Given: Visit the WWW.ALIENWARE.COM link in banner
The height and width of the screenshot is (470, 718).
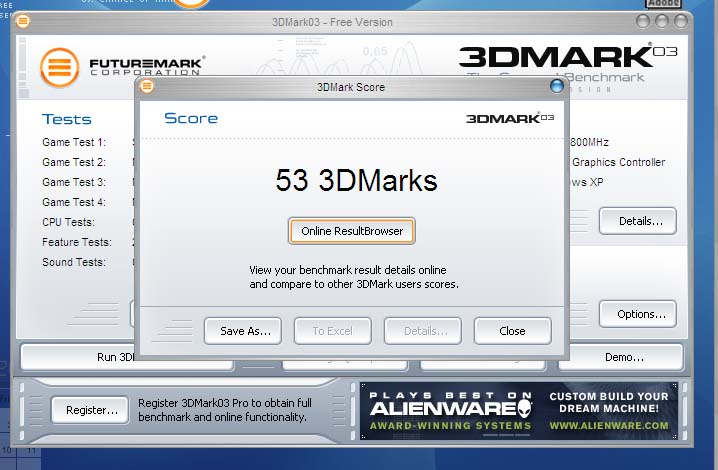Looking at the screenshot, I should click(609, 426).
